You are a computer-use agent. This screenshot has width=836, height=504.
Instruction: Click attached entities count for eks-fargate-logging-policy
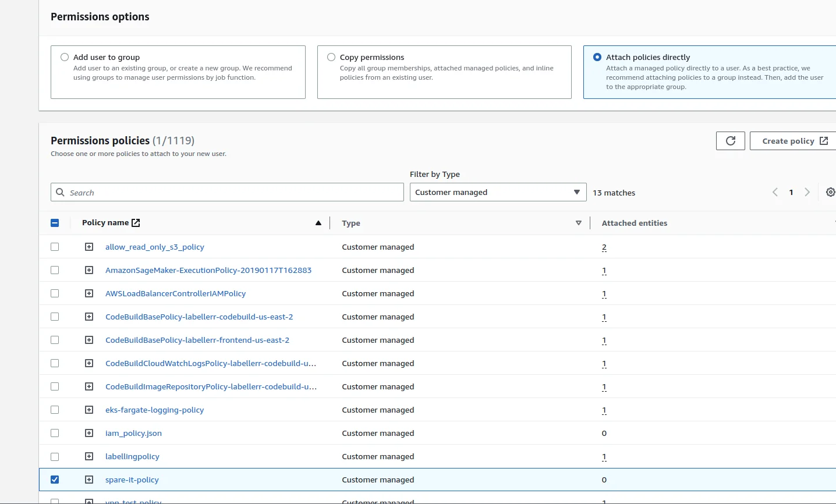(604, 410)
